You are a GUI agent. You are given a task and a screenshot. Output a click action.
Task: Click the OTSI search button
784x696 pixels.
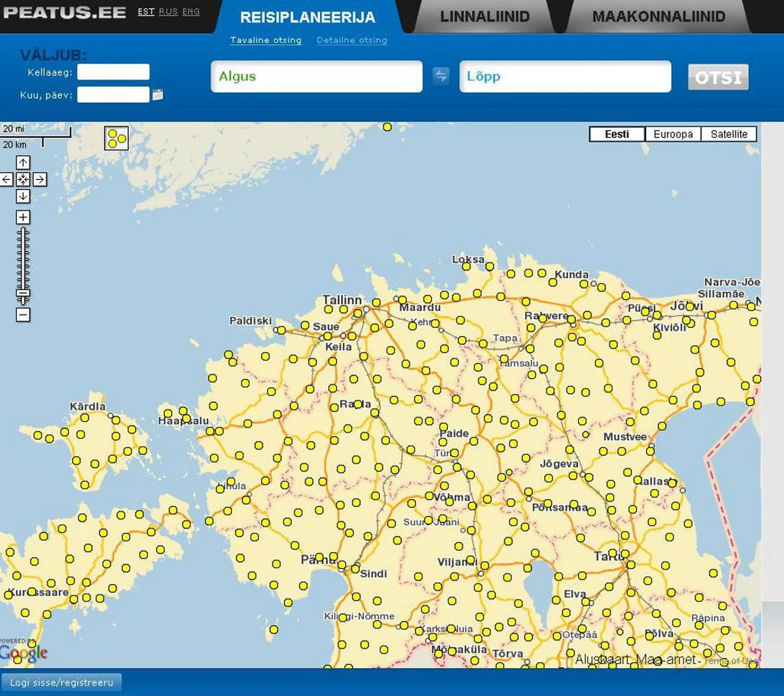pos(718,77)
